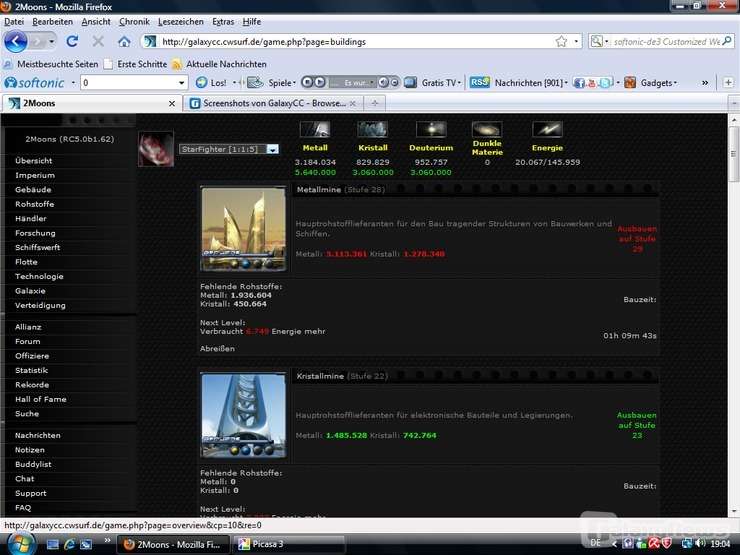Open the Windows Start orb
The image size is (740, 555).
coord(20,544)
